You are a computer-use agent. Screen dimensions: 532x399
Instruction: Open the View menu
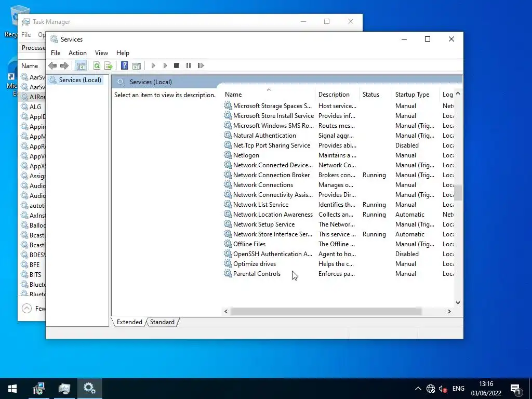[x=101, y=53]
